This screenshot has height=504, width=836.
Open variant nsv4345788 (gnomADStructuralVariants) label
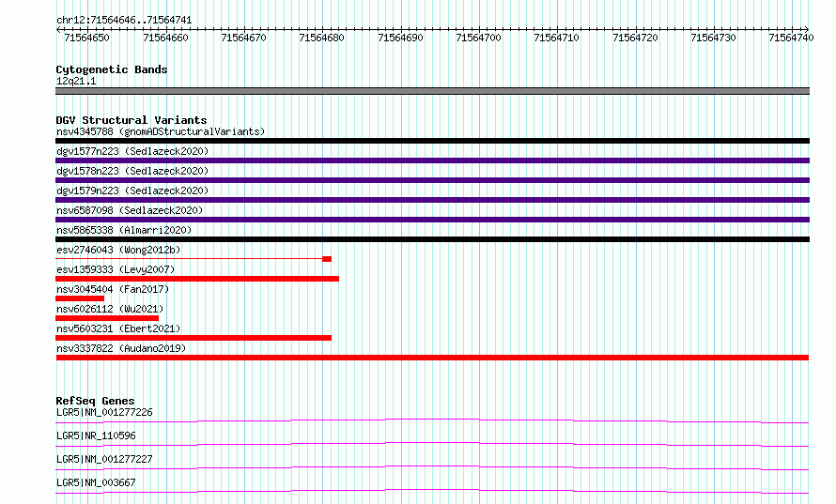tap(161, 131)
